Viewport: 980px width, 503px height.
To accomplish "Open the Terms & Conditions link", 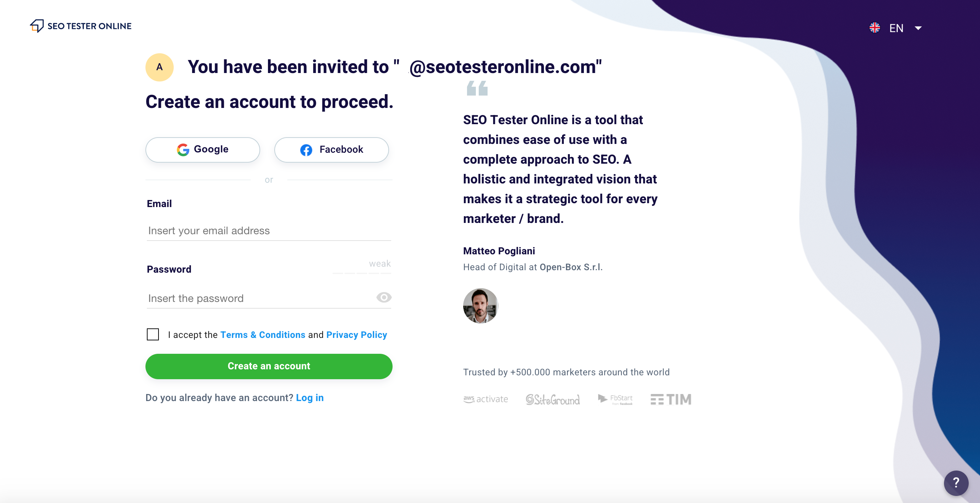I will [263, 335].
